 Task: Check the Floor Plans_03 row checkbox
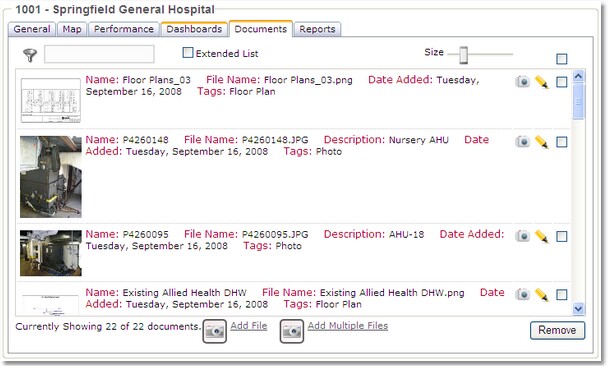pyautogui.click(x=561, y=82)
